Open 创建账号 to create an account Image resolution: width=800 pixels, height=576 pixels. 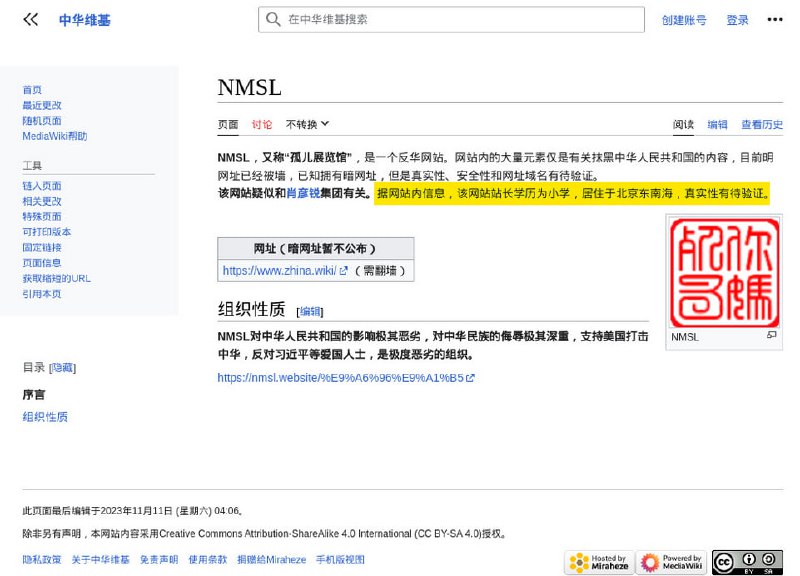(x=687, y=19)
